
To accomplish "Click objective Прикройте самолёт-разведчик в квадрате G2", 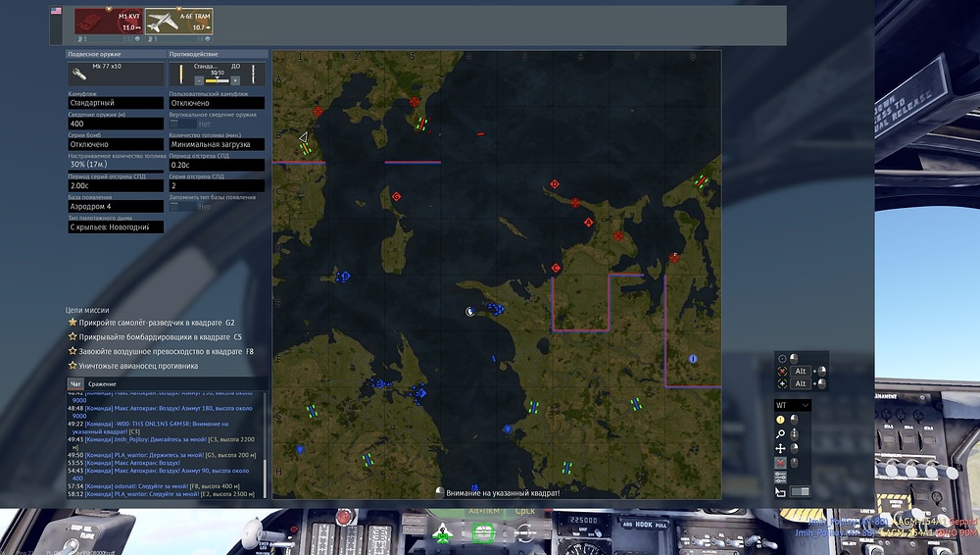I will (x=156, y=323).
